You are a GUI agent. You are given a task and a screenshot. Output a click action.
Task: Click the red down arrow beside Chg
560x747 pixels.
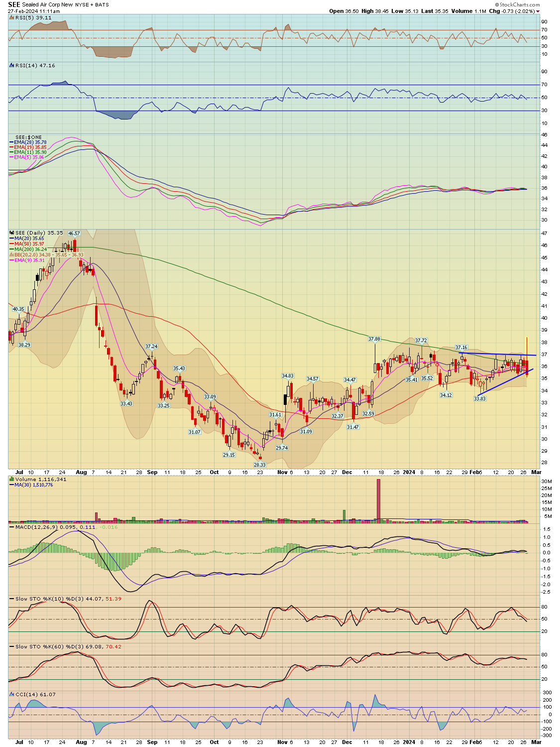(538, 11)
